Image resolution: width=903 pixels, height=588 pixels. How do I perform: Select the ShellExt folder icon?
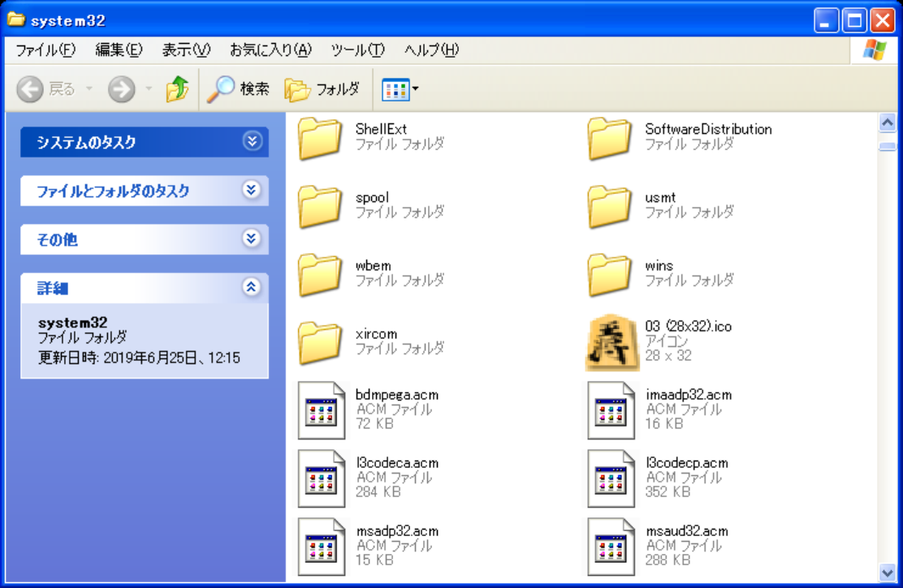tap(320, 138)
